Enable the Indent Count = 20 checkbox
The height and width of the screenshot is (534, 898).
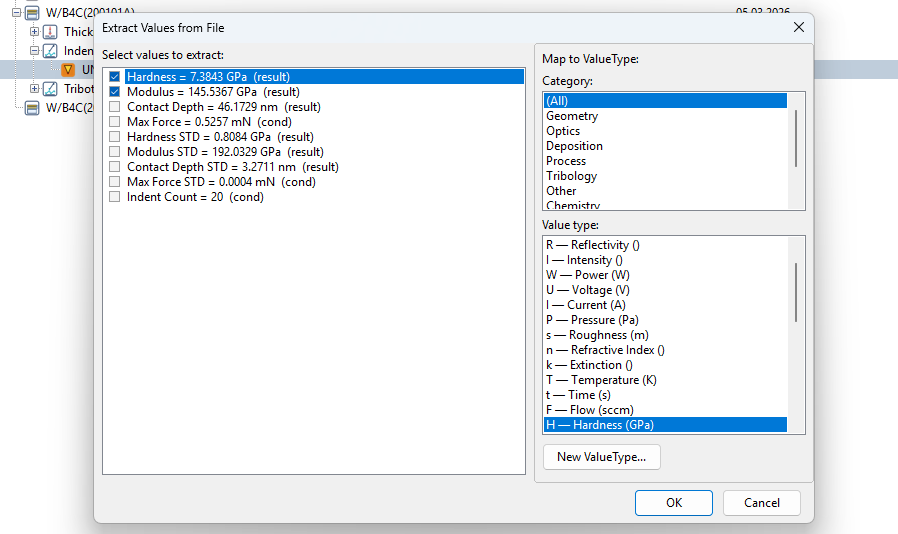tap(115, 197)
